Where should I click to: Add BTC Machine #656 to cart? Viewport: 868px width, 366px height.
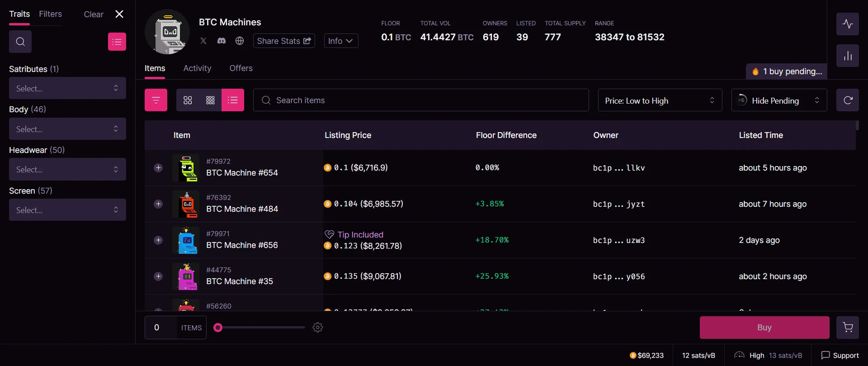click(158, 240)
